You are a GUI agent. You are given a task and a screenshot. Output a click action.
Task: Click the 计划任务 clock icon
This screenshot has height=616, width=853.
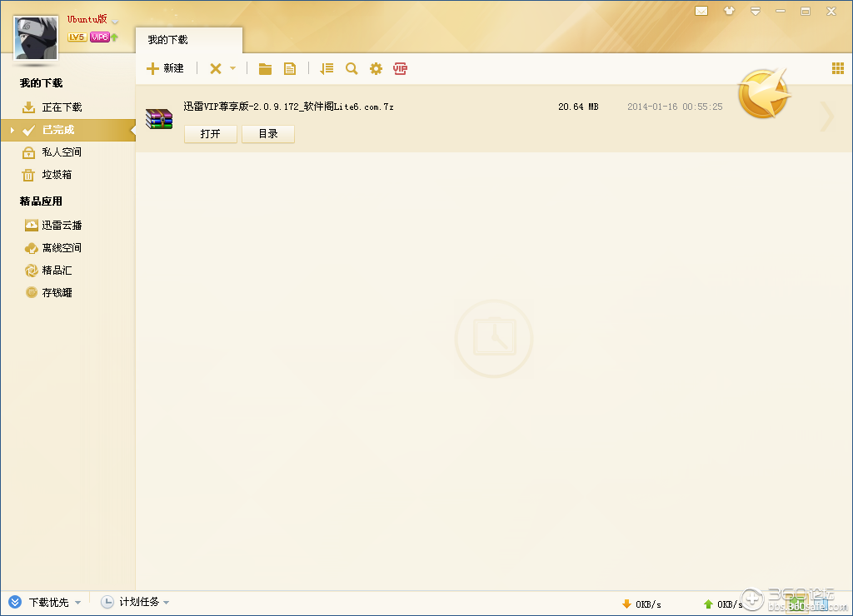(107, 602)
